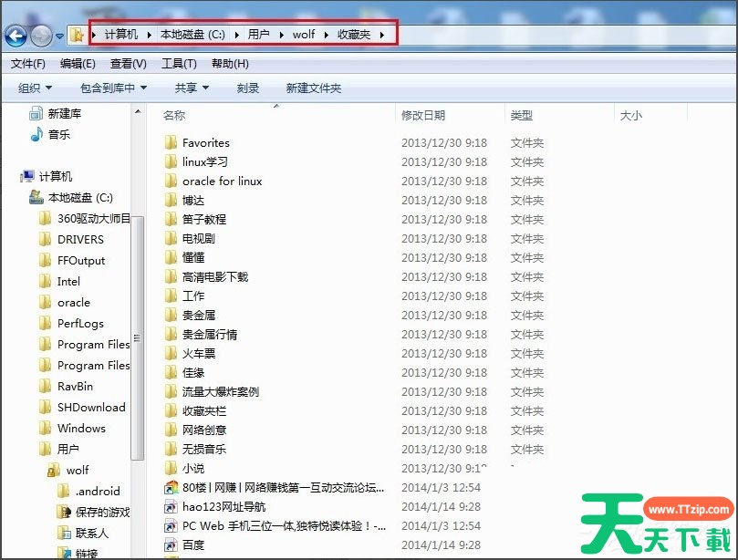Select the 新建库 library icon in sidebar
Screen dimensions: 738x560
[36, 113]
